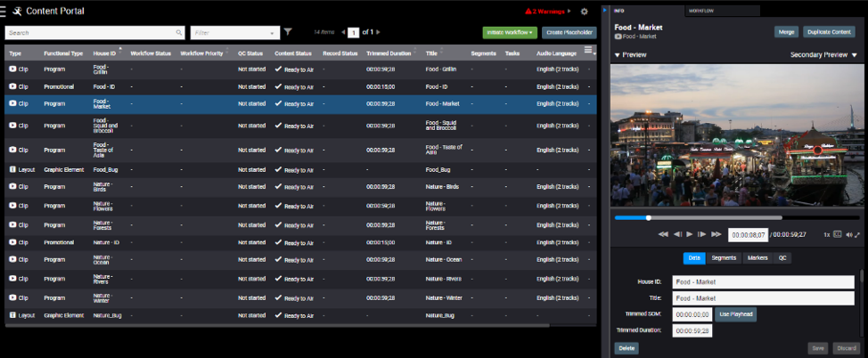Image resolution: width=868 pixels, height=358 pixels.
Task: Mute the preview audio
Action: tap(849, 234)
